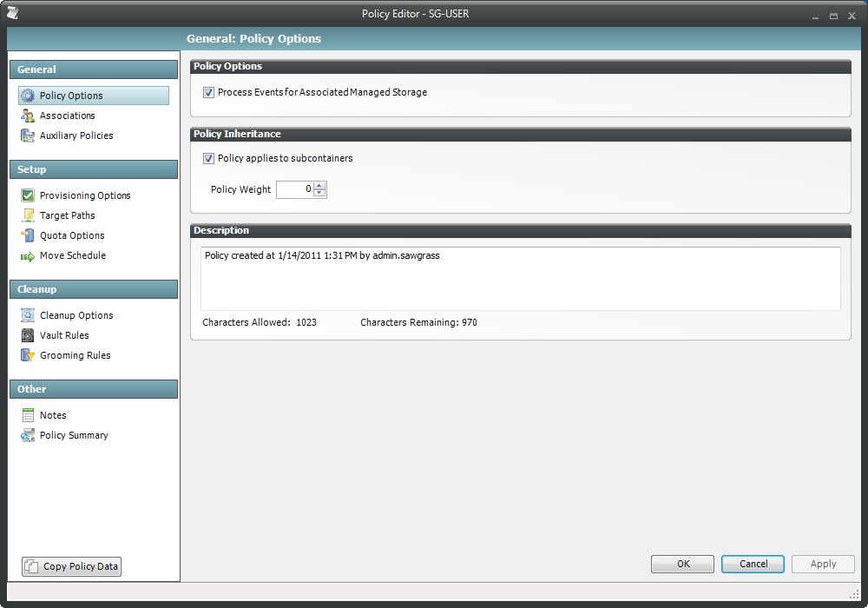Click the Cleanup Options icon
Screen dimensions: 868x608
(x=28, y=315)
